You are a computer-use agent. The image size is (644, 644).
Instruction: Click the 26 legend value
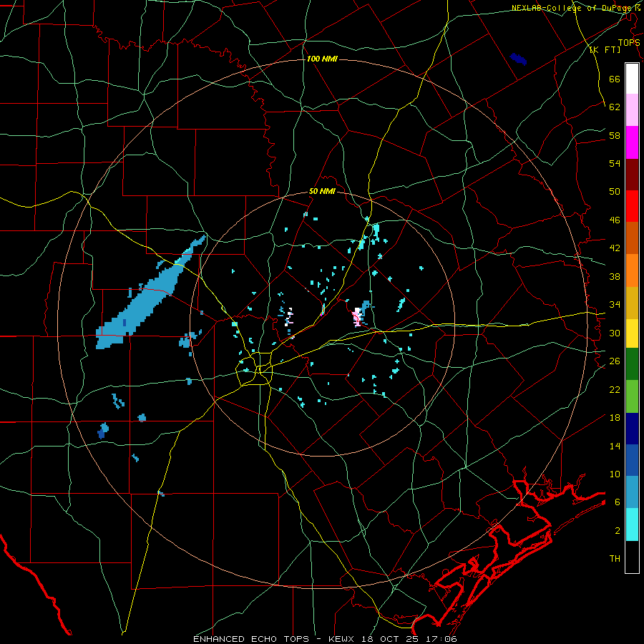[615, 361]
